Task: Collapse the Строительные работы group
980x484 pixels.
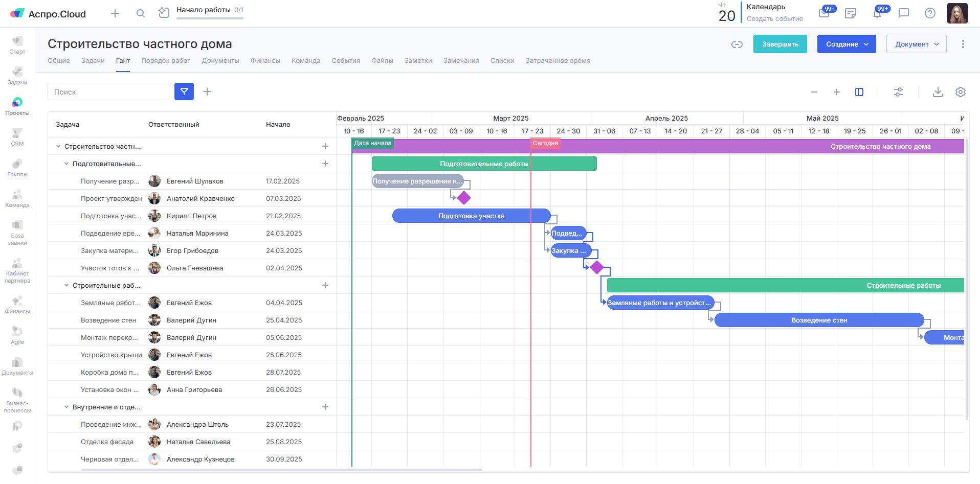Action: [x=66, y=286]
